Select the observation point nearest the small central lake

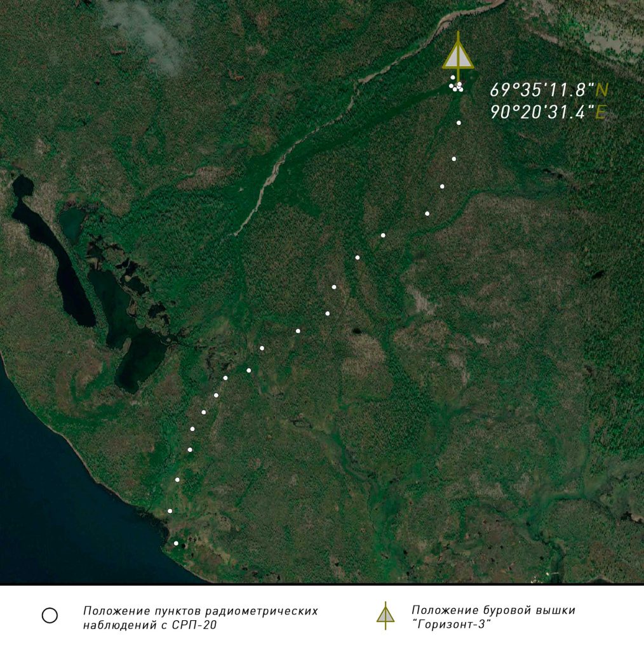[328, 313]
